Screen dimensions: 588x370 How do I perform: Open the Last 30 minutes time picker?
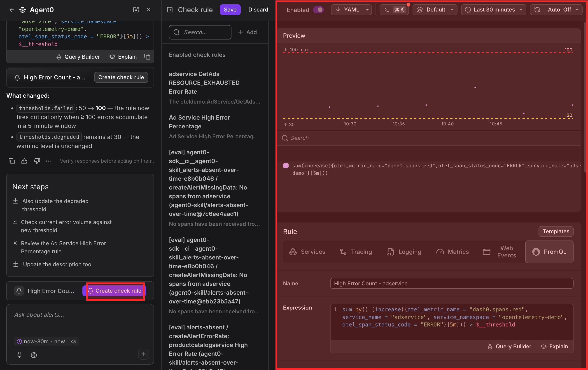(494, 10)
